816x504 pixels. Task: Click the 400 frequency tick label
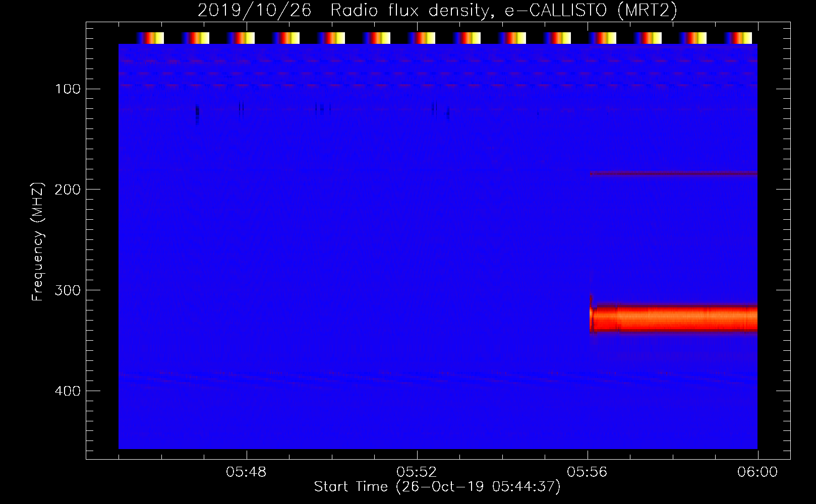(x=68, y=391)
